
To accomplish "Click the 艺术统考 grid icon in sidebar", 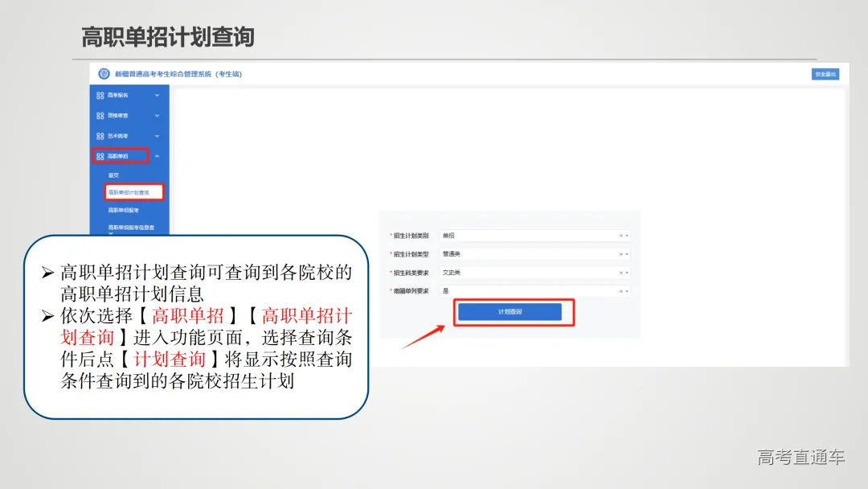I will tap(100, 136).
